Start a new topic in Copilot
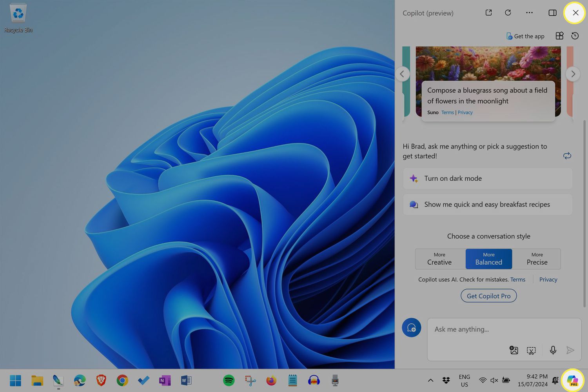This screenshot has height=392, width=588. [x=411, y=328]
